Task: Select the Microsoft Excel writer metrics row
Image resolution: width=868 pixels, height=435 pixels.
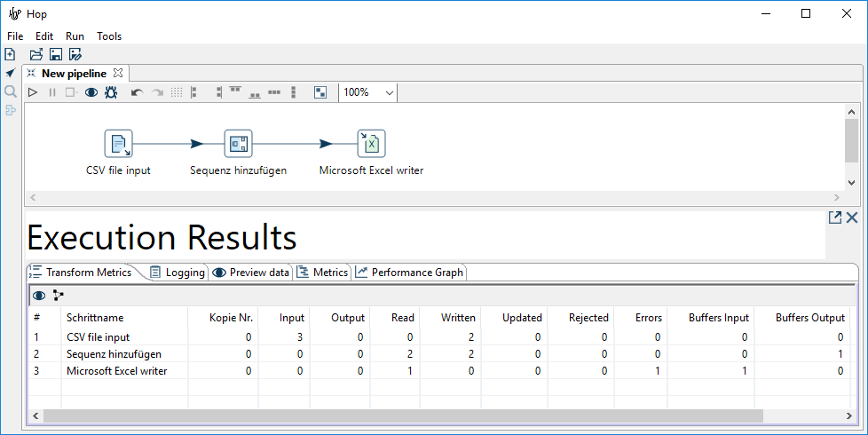Action: tap(438, 371)
